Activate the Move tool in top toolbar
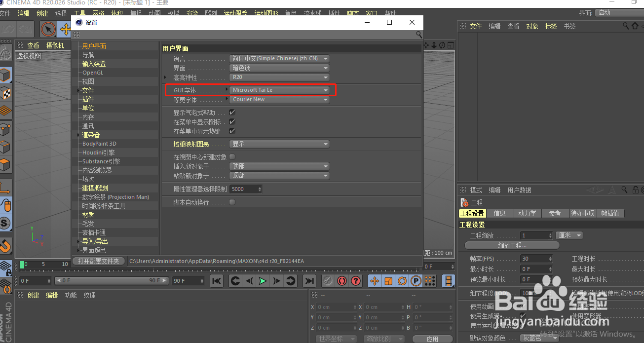The width and height of the screenshot is (644, 343). click(65, 30)
